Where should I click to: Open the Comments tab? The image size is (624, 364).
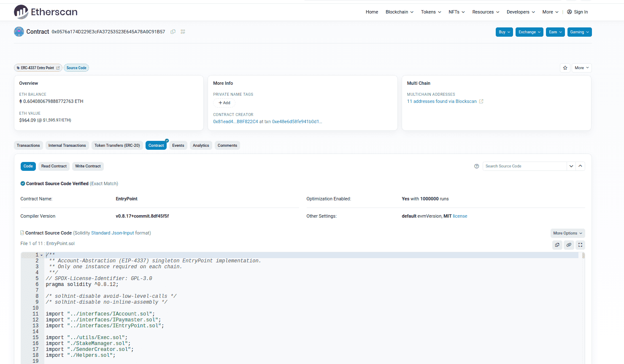[x=227, y=146]
